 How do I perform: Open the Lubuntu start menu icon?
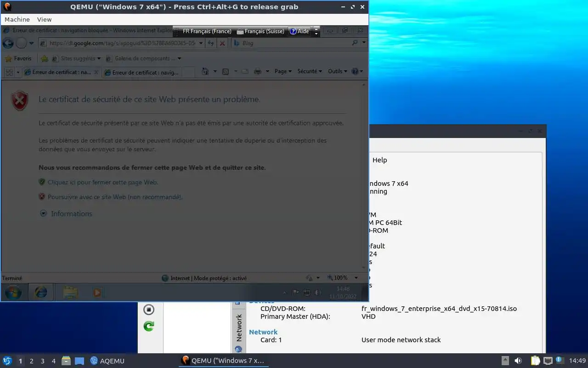click(7, 361)
